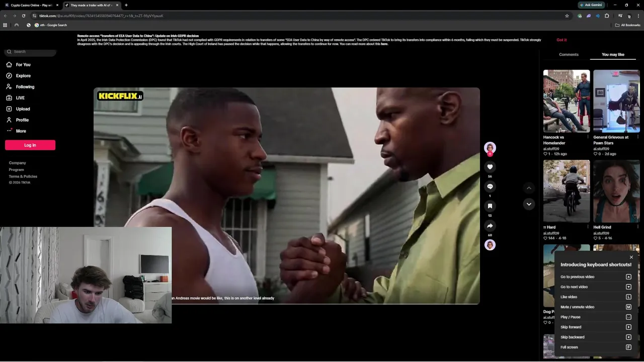Open options for Hancock vs Homelander video
The width and height of the screenshot is (644, 362).
click(x=588, y=137)
